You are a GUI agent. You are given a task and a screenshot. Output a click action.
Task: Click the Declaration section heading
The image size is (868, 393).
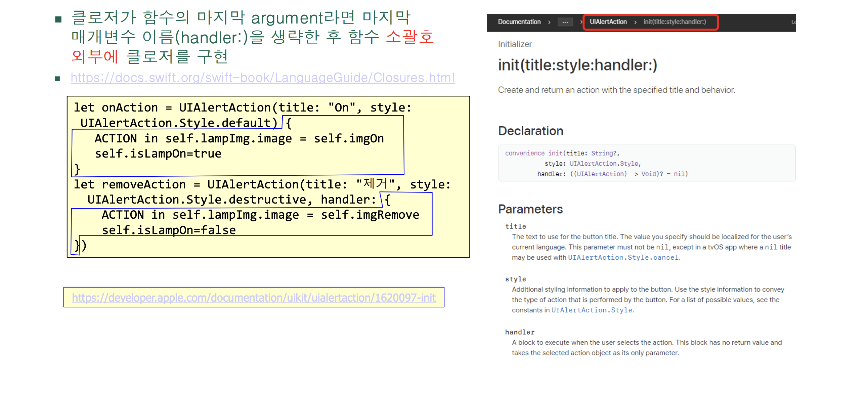(530, 131)
